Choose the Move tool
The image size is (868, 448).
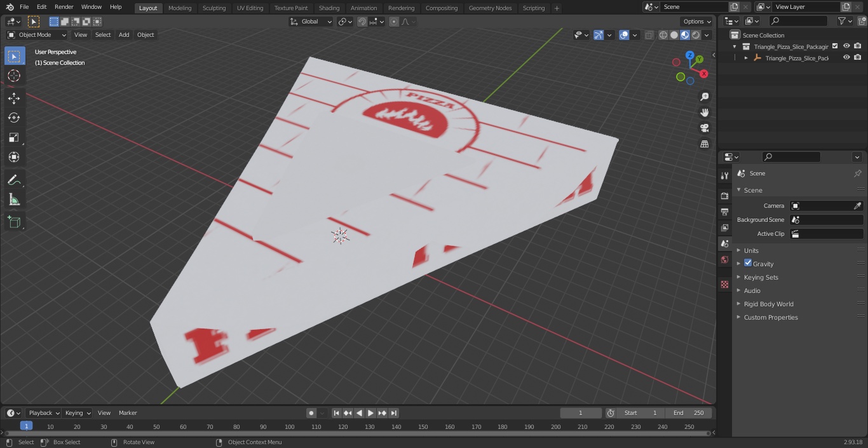click(x=14, y=98)
